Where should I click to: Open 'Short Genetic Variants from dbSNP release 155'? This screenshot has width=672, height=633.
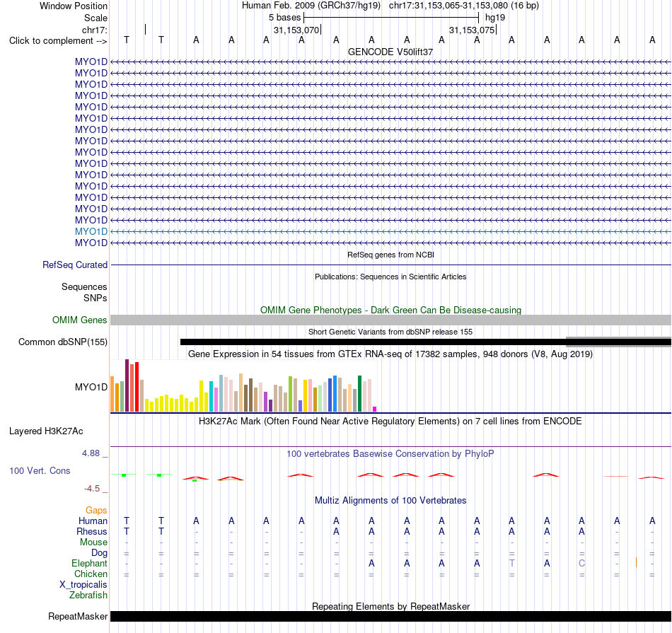point(390,332)
